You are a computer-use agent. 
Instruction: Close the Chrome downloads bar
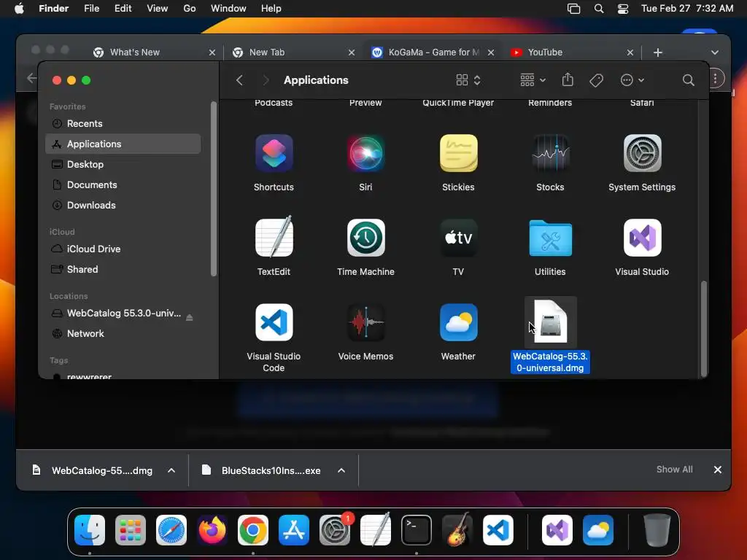(718, 470)
